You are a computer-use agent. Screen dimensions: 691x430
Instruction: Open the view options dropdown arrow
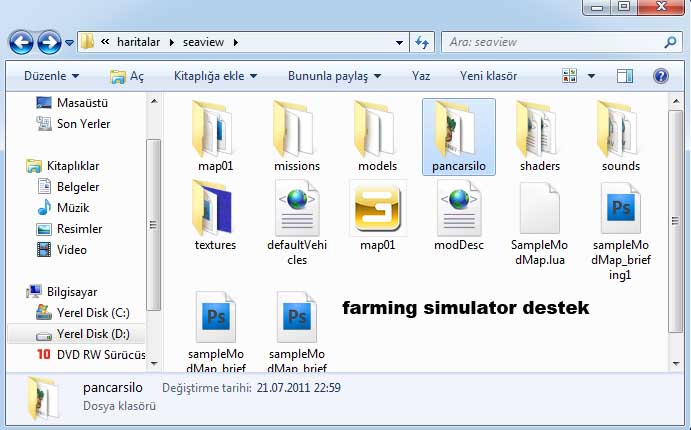[x=591, y=76]
